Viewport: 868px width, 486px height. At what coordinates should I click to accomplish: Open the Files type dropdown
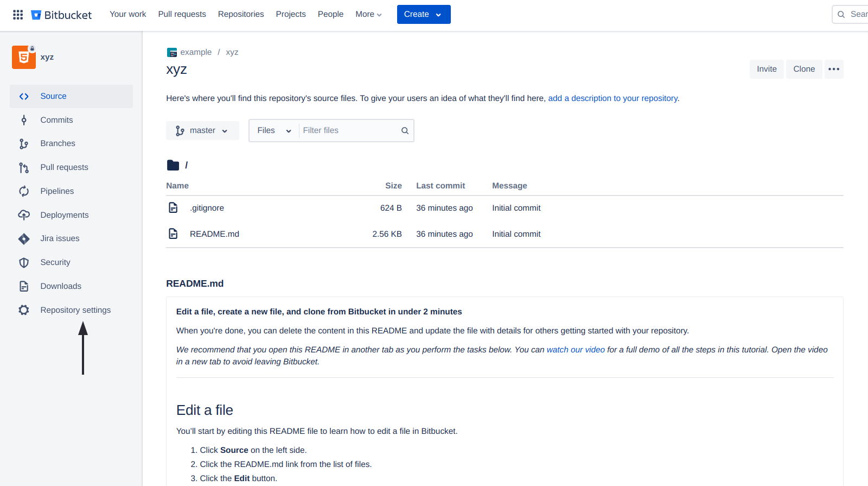274,130
